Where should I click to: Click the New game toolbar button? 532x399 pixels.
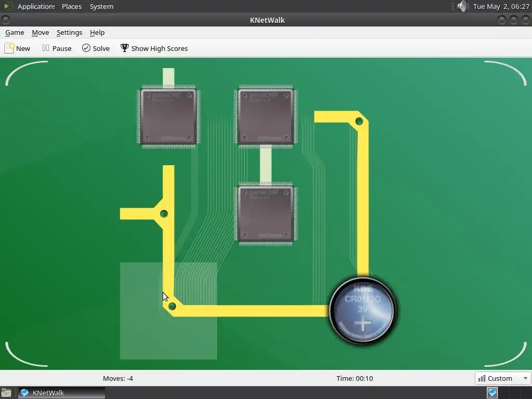pos(18,48)
